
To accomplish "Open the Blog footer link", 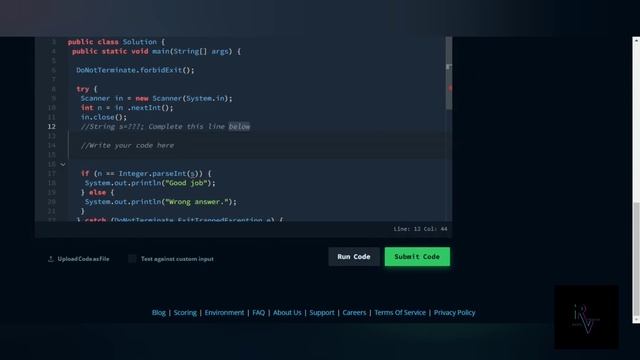I will (x=159, y=313).
